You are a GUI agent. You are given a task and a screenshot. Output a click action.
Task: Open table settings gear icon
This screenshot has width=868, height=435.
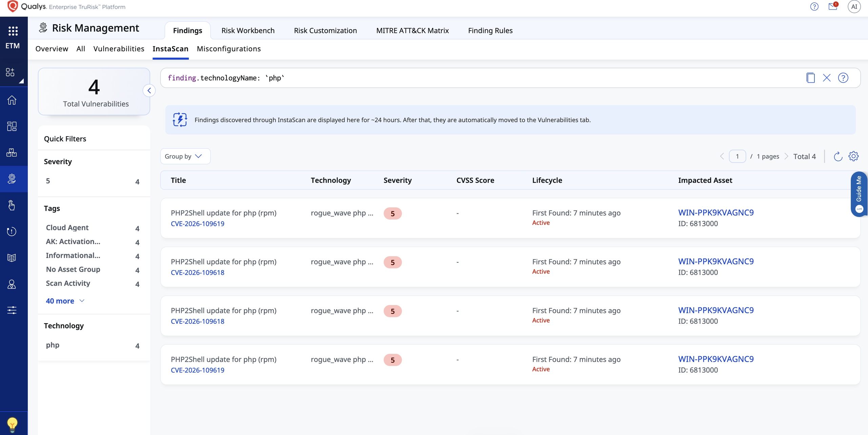click(853, 156)
